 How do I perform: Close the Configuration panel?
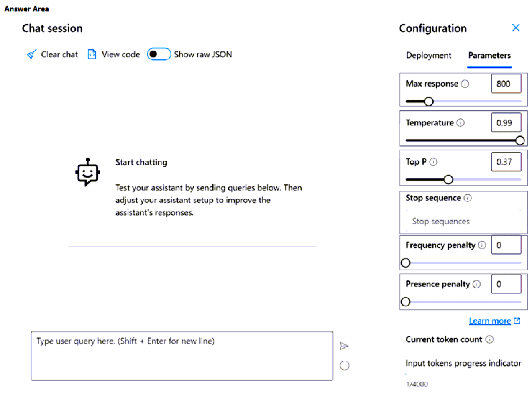tap(516, 28)
